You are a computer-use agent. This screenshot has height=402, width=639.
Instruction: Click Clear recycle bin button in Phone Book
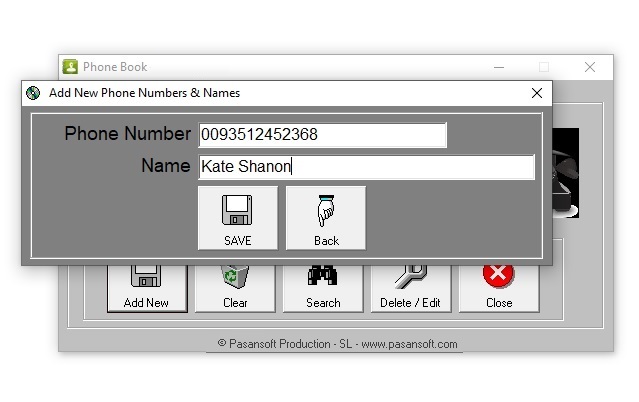click(x=235, y=289)
